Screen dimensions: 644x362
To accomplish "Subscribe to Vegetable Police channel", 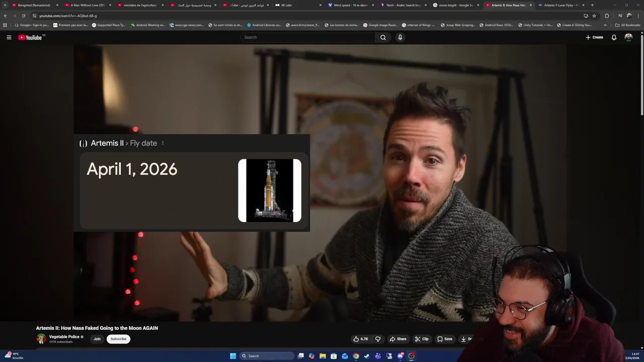I will tap(118, 339).
